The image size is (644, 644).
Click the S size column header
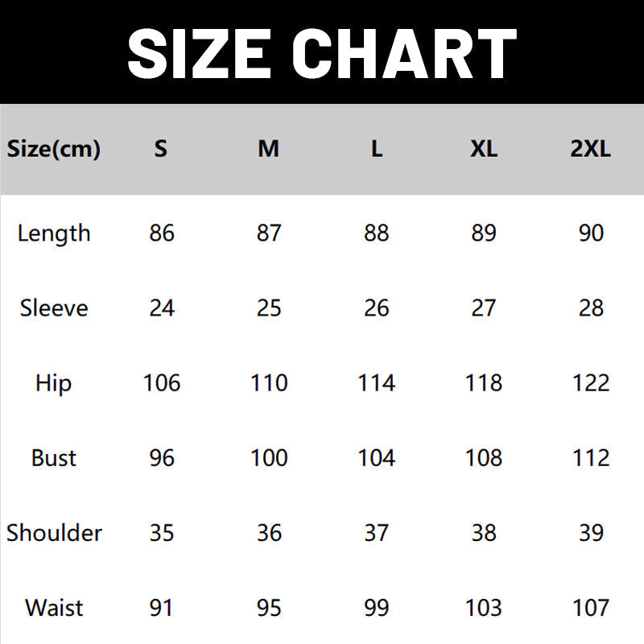[x=161, y=149]
